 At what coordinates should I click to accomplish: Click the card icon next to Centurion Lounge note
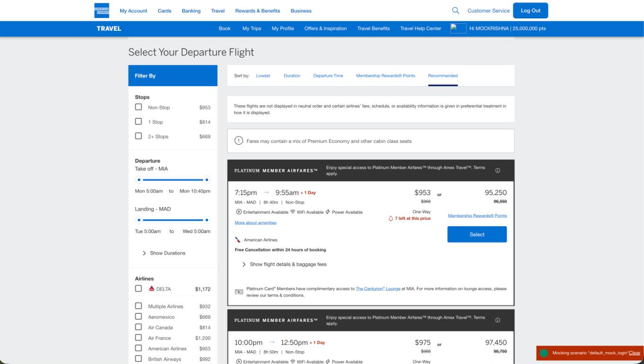(239, 292)
